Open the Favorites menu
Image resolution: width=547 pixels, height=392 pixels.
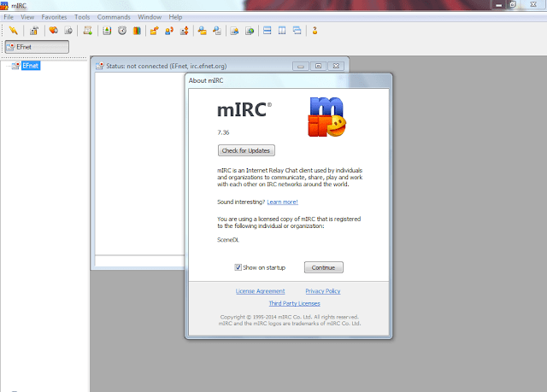point(54,17)
